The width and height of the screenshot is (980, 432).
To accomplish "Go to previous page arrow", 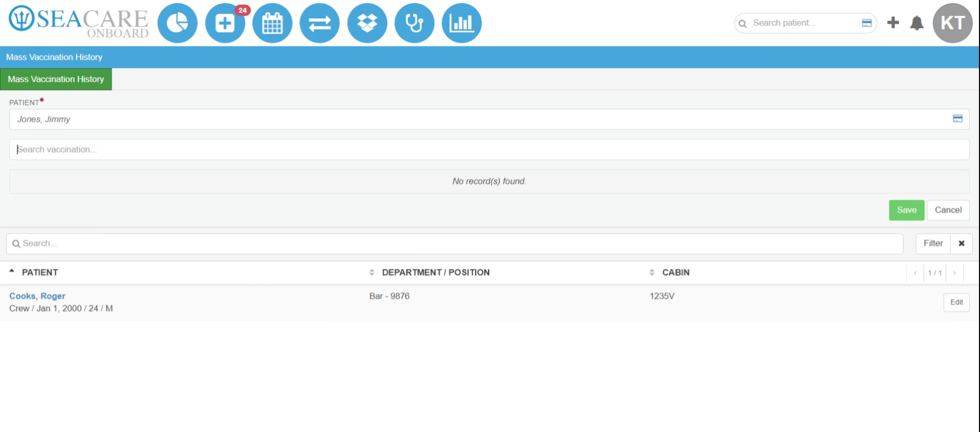I will pyautogui.click(x=915, y=273).
